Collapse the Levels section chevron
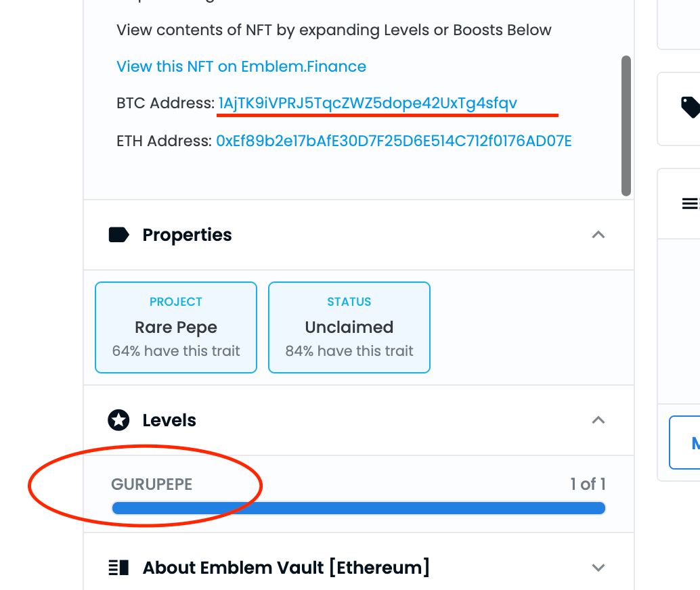 [x=598, y=420]
